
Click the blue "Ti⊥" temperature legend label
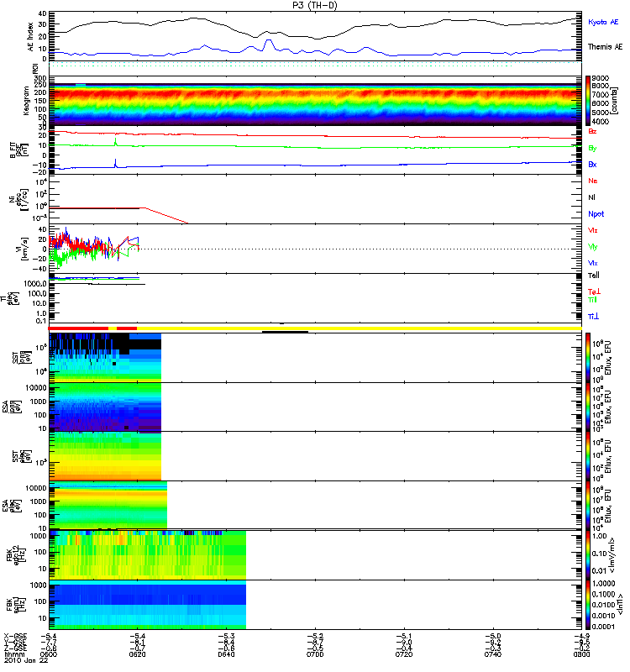pyautogui.click(x=593, y=317)
